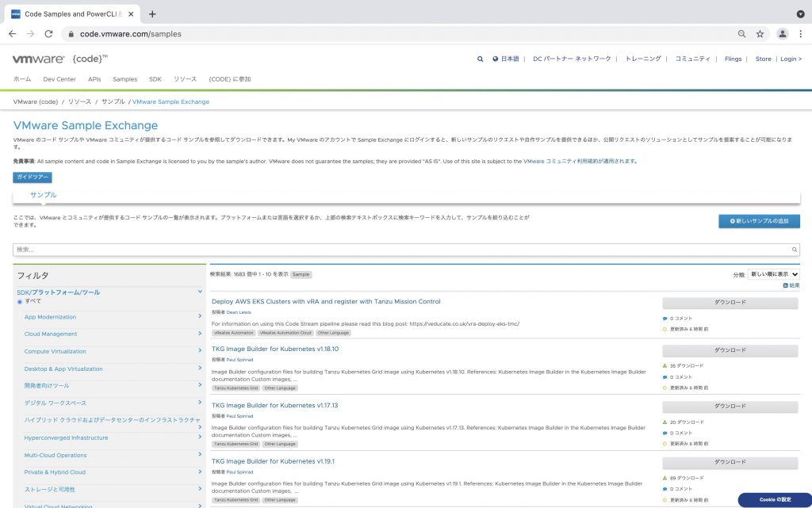
Task: Reload the page with browser refresh icon
Action: point(49,34)
